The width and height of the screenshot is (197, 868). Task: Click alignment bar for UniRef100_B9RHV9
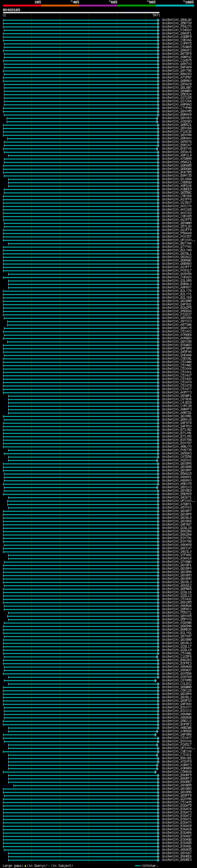pyautogui.click(x=82, y=115)
